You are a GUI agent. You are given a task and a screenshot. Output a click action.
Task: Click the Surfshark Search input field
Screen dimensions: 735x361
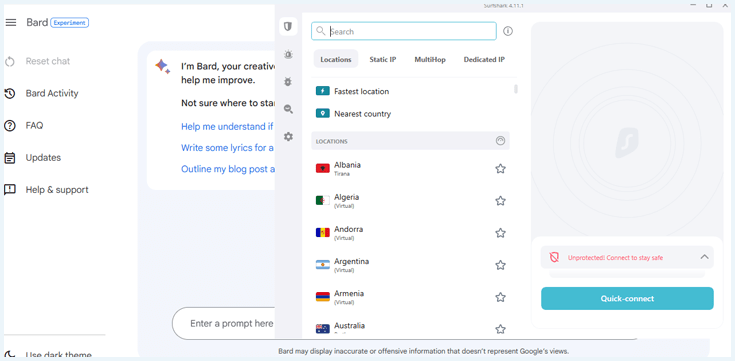click(404, 31)
